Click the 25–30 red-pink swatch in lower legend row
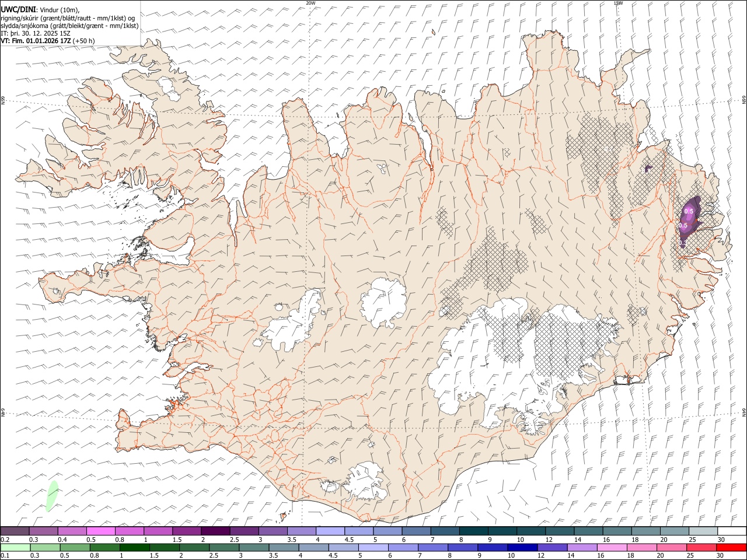Image resolution: width=747 pixels, height=560 pixels. 702,547
